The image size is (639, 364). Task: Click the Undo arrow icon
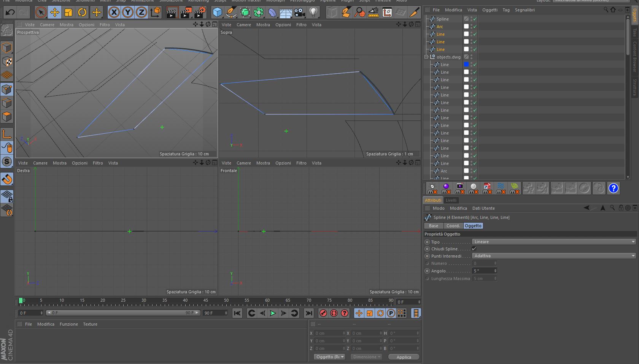point(10,13)
